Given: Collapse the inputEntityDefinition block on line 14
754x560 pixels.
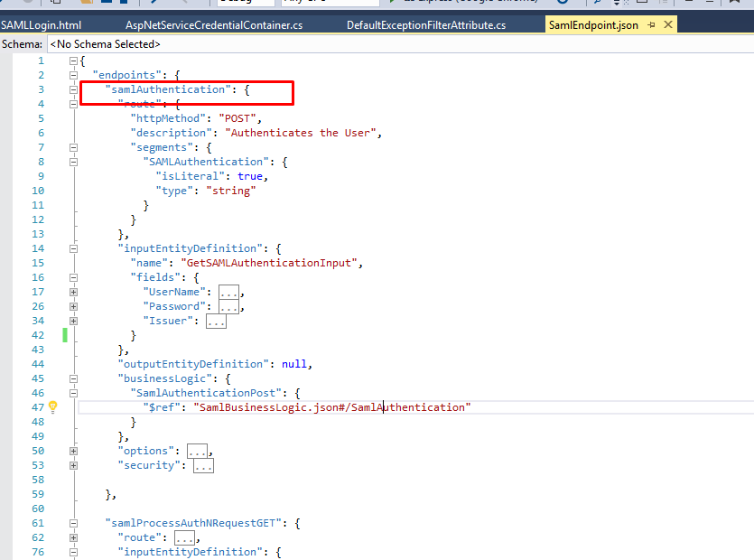Looking at the screenshot, I should point(73,248).
